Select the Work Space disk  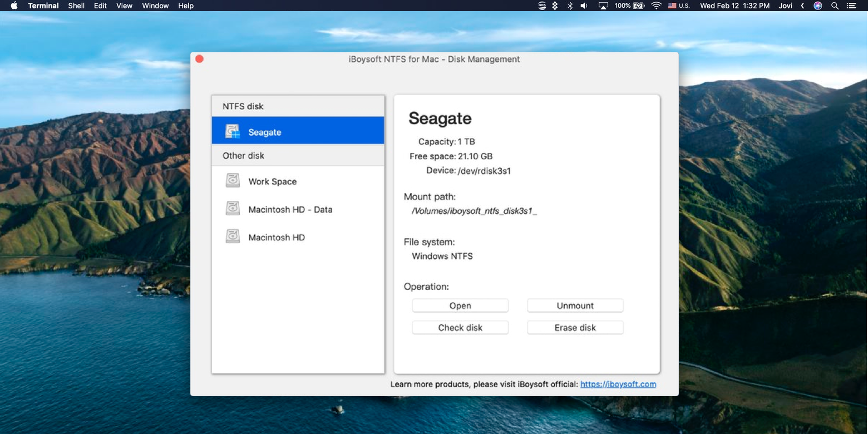(x=298, y=181)
